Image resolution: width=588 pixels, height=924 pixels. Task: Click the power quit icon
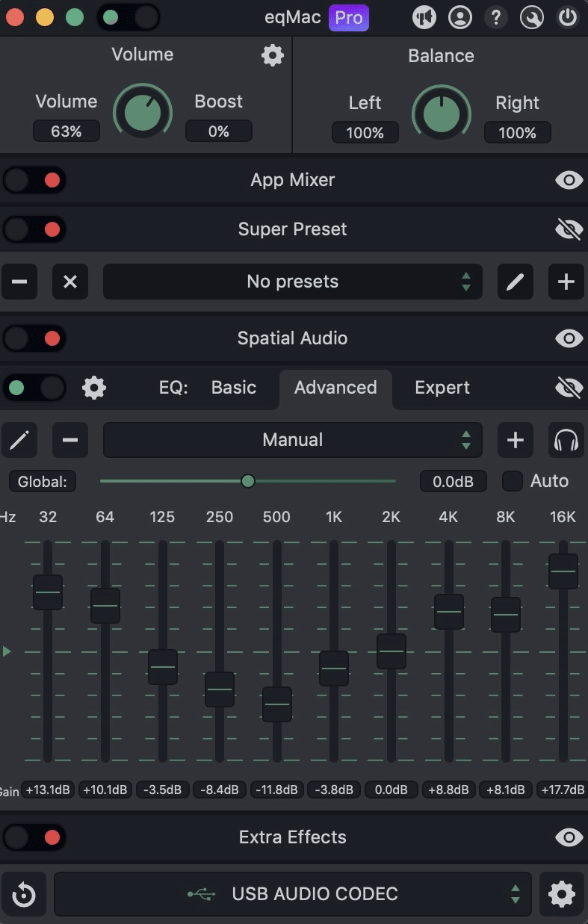[x=568, y=16]
